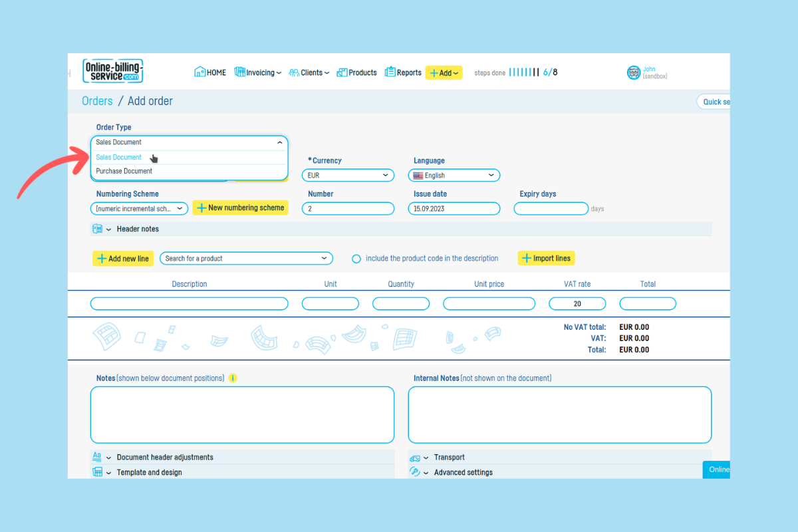Click the Document header adjustments Aa icon
This screenshot has height=532, width=798.
(97, 457)
